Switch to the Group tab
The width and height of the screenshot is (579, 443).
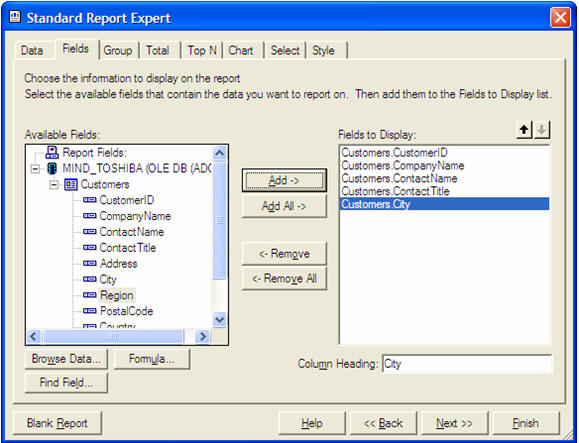click(118, 50)
